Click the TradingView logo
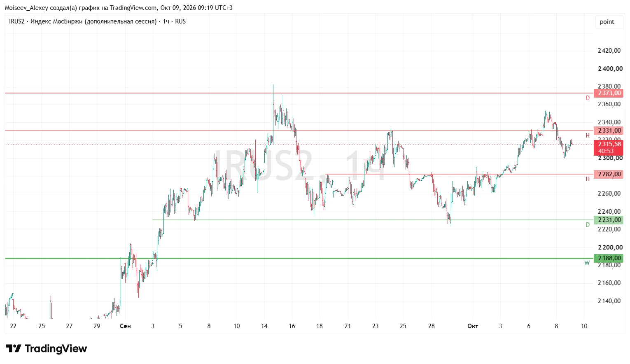 click(46, 349)
